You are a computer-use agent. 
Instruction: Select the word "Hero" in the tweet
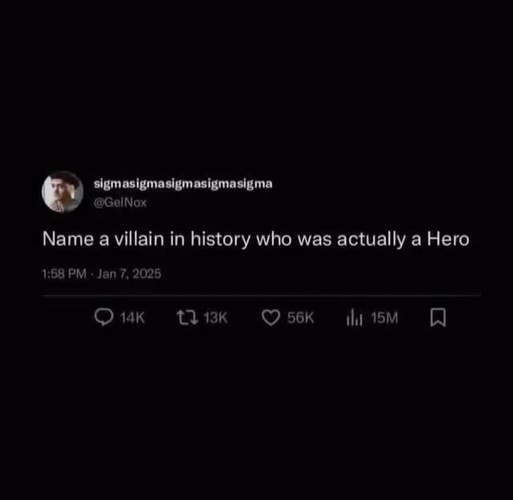[448, 239]
